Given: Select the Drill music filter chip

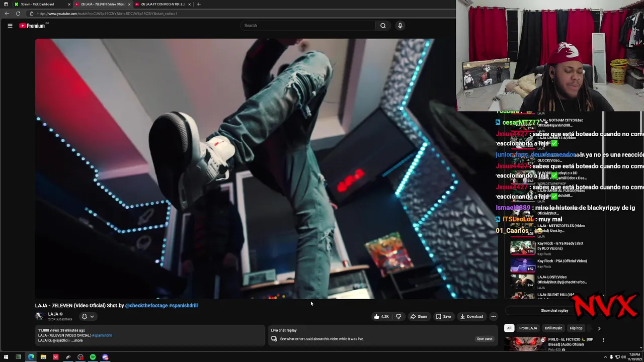Looking at the screenshot, I should (553, 328).
